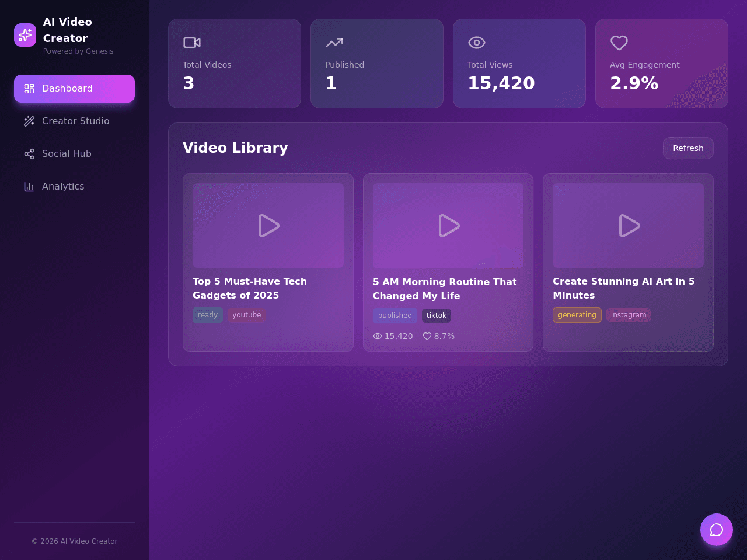This screenshot has height=560, width=747.
Task: Click the heart icon on Avg Engagement card
Action: [619, 43]
